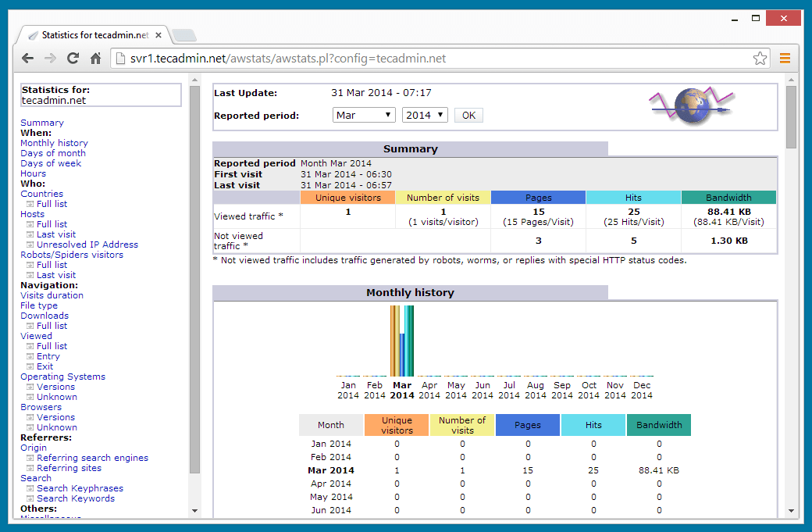The image size is (812, 532).
Task: Click the bookmark star in address bar
Action: 760,58
